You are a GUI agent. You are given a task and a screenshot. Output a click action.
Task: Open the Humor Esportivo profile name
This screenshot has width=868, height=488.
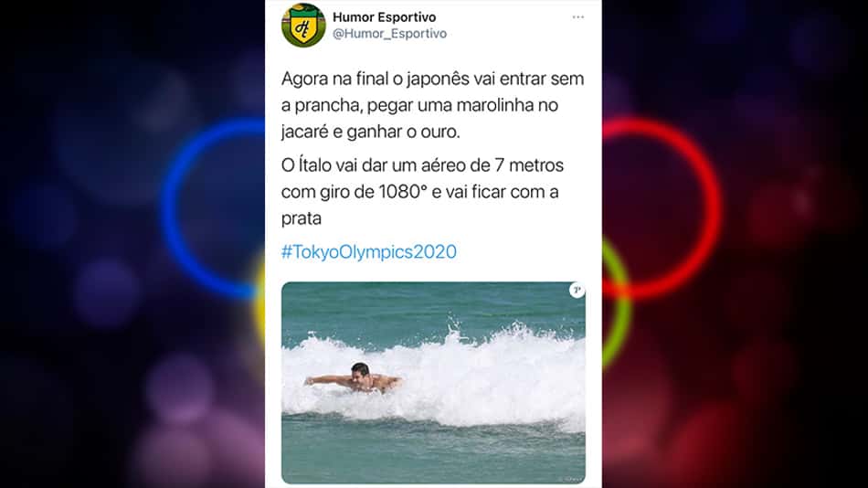pyautogui.click(x=384, y=17)
